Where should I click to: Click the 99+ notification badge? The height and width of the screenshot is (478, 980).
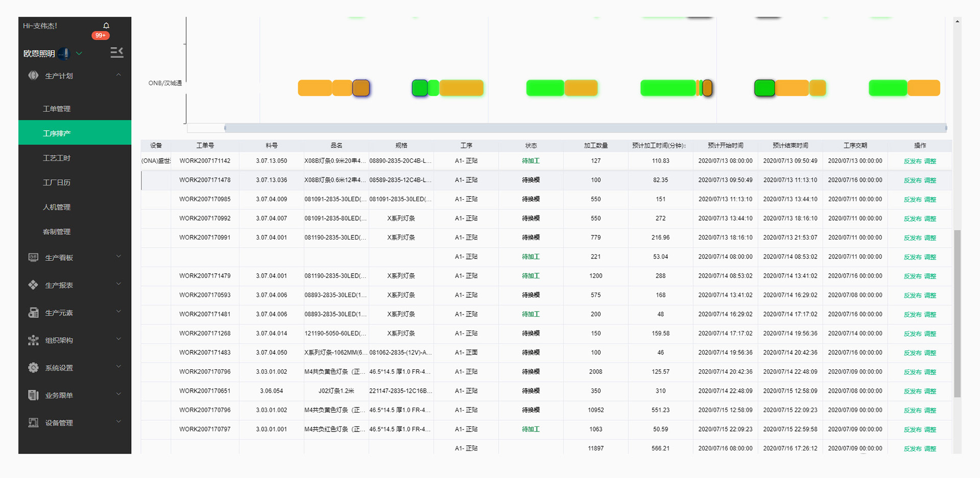(101, 35)
